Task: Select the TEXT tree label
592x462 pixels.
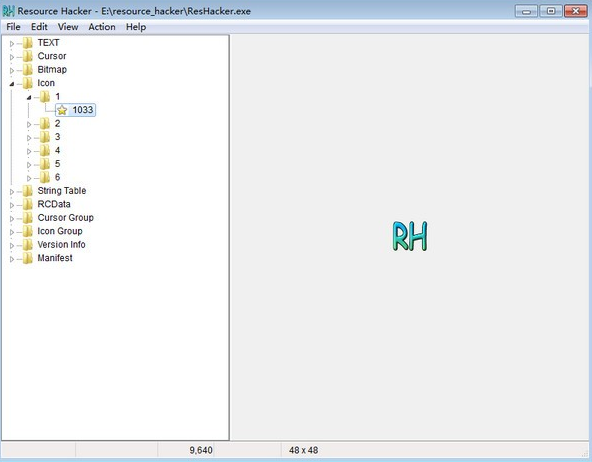Action: click(x=48, y=43)
